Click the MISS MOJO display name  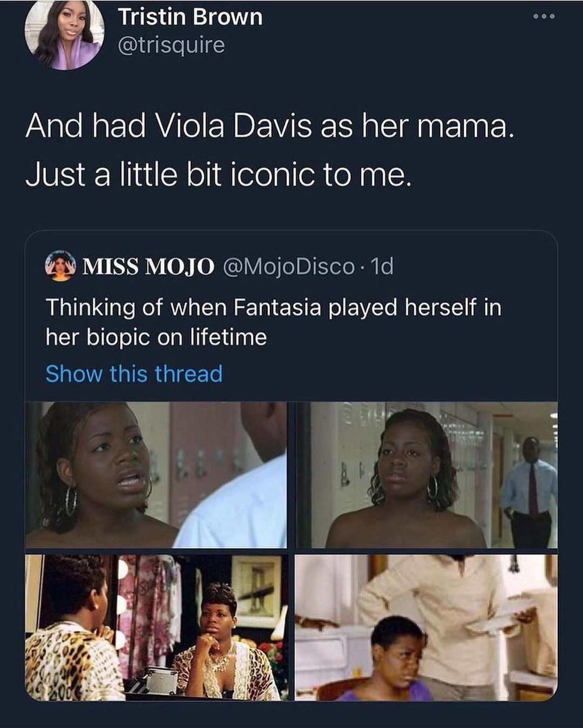147,266
